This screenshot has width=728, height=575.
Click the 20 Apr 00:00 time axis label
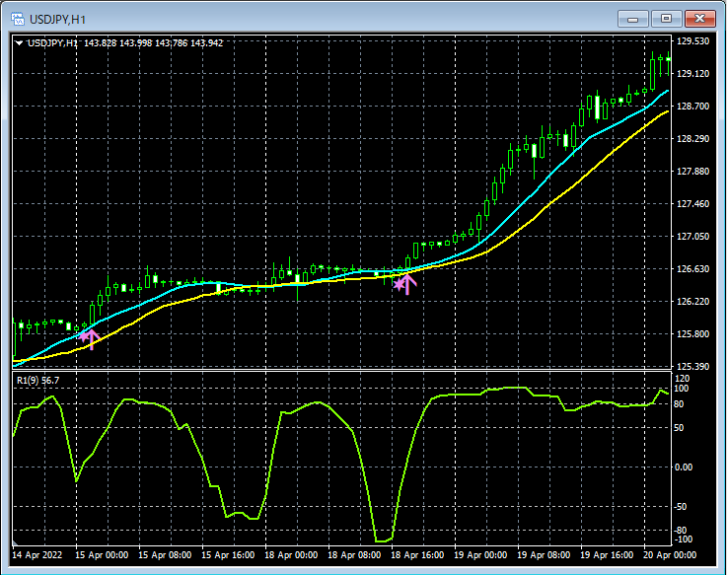click(670, 555)
